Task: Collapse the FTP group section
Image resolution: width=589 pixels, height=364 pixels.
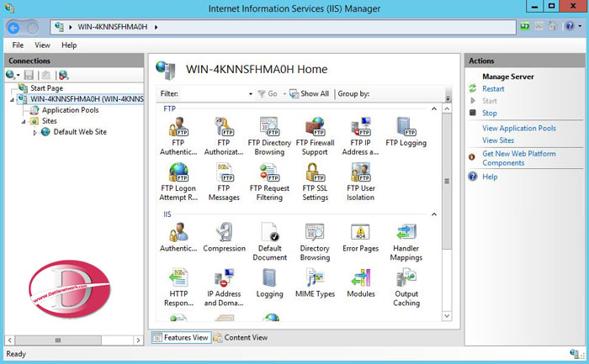Action: coord(434,108)
